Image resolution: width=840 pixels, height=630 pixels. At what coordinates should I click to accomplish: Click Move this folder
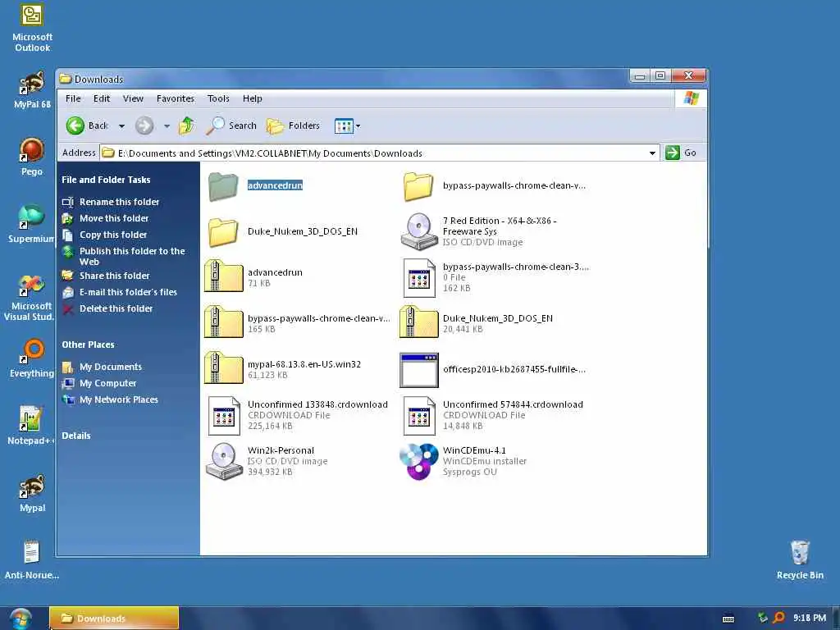pyautogui.click(x=113, y=218)
